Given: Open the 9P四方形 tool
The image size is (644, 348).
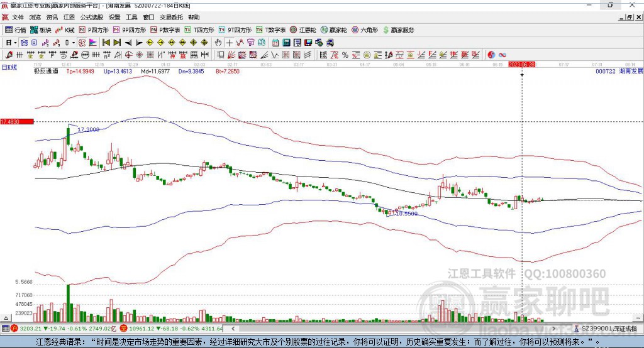Looking at the screenshot, I should coord(130,30).
